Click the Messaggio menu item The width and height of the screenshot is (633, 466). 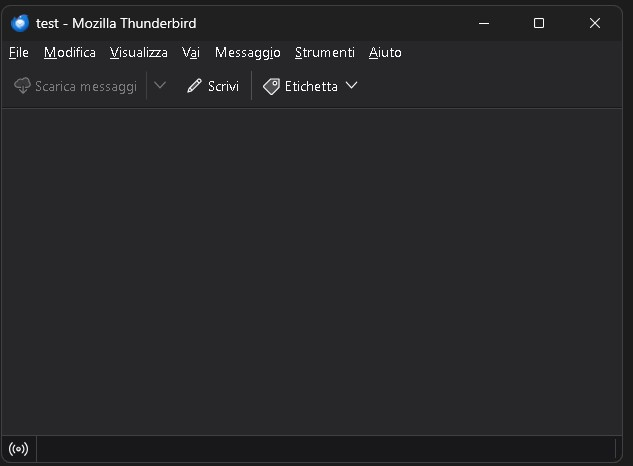coord(247,52)
